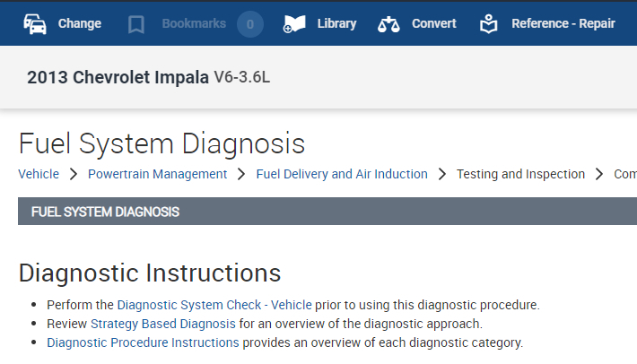
Task: Open the Powertrain Management breadcrumb
Action: click(x=157, y=174)
